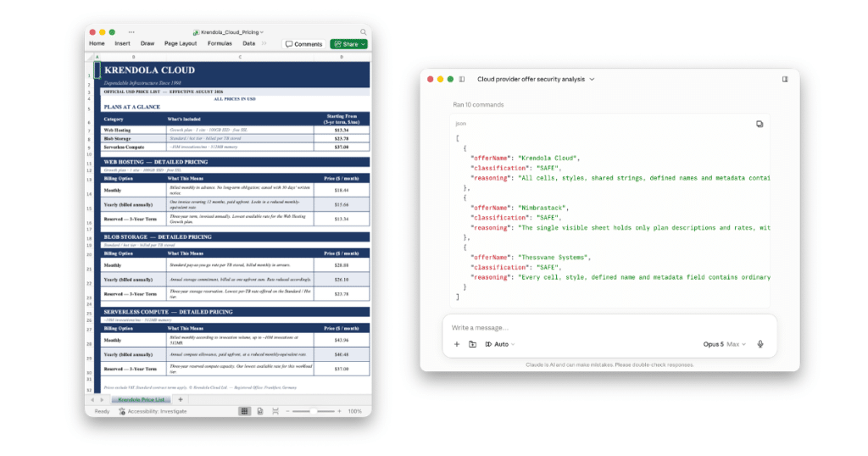
Task: Select the $18.44 Web Hosting monthly price
Action: coord(342,190)
